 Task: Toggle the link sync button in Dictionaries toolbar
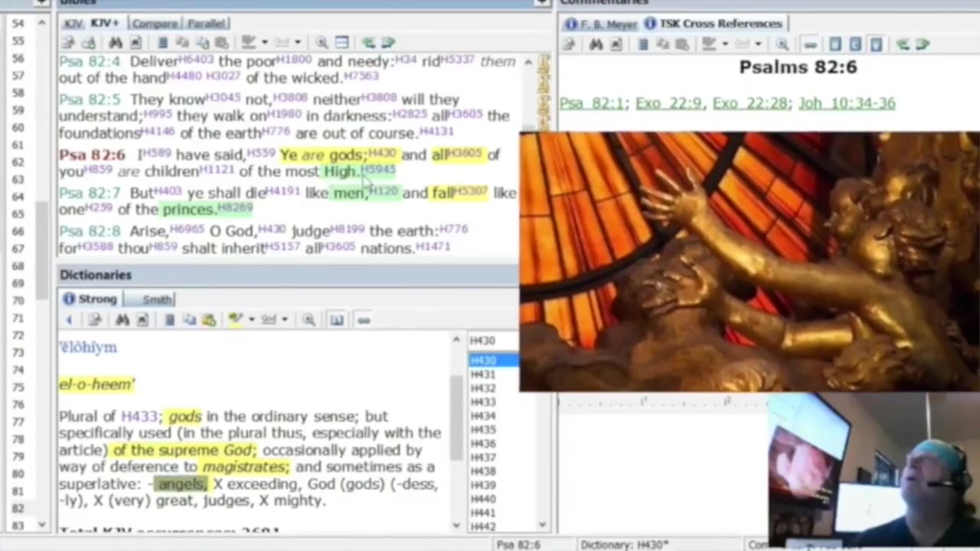(x=364, y=320)
